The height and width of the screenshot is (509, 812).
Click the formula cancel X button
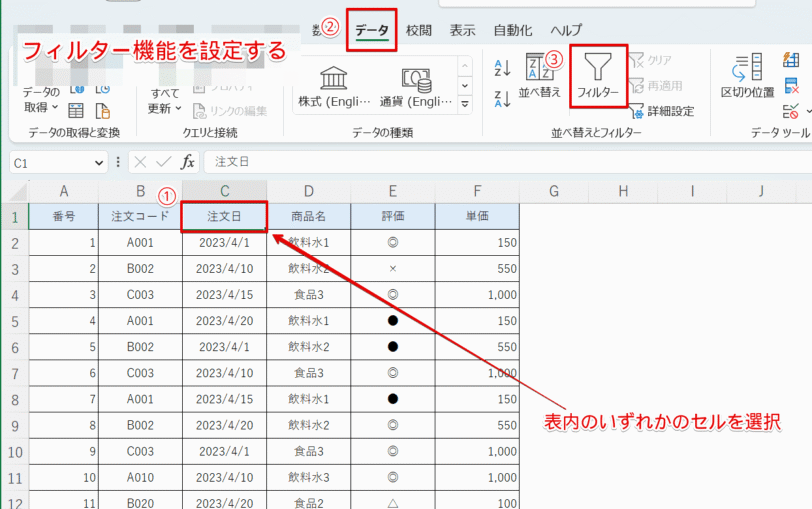click(x=140, y=163)
